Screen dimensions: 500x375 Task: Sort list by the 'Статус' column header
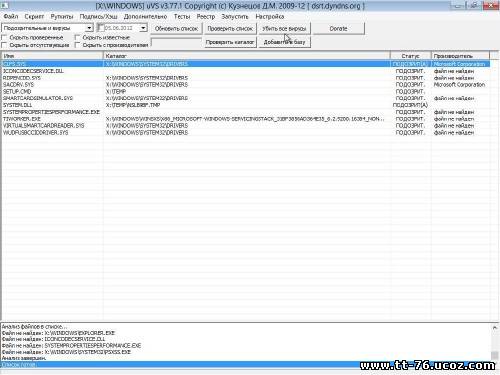(x=410, y=56)
